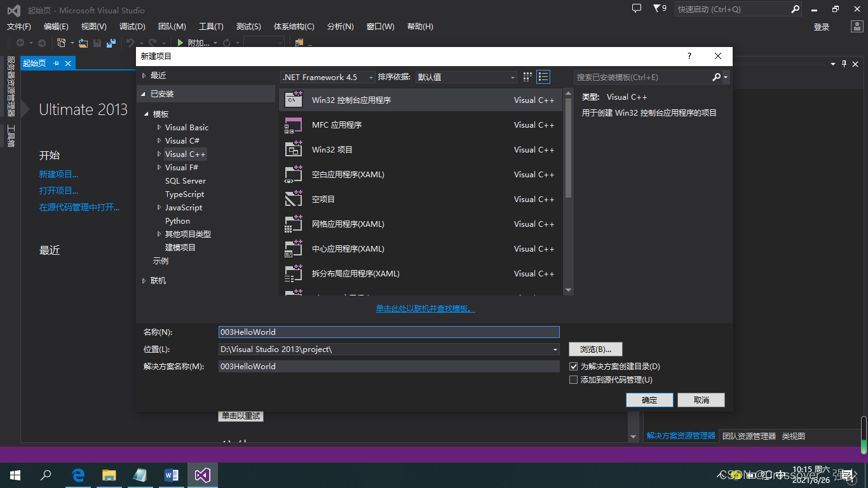868x488 pixels.
Task: Expand the 最近 section
Action: click(144, 76)
